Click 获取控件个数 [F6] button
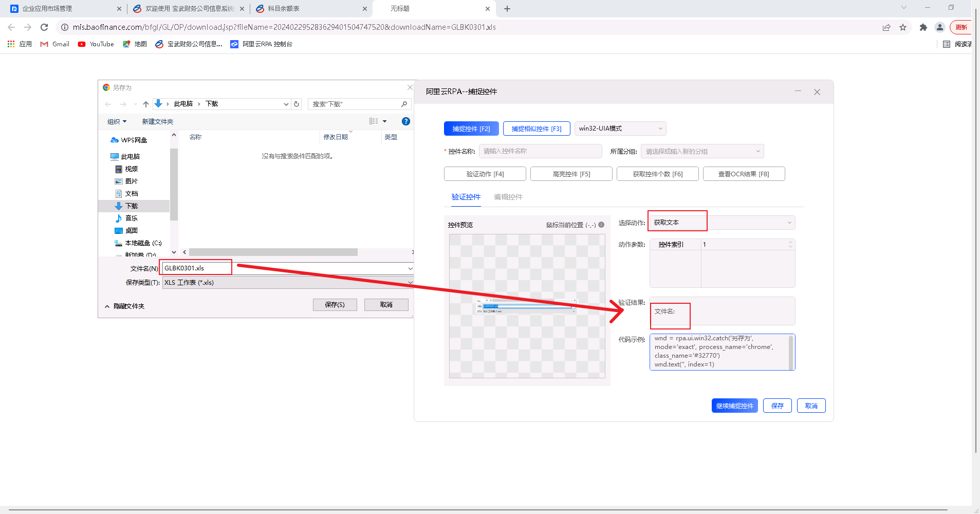The height and width of the screenshot is (514, 980). (658, 174)
